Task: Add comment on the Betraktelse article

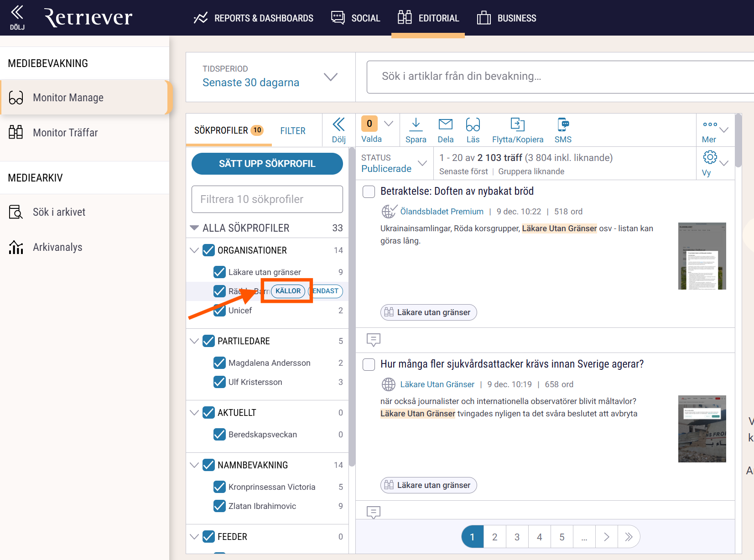Action: (x=374, y=340)
